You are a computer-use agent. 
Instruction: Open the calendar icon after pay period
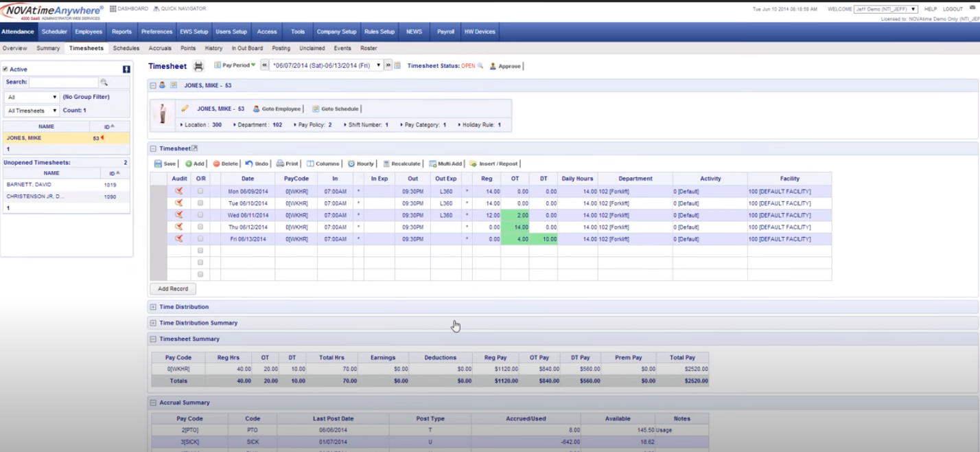point(397,65)
